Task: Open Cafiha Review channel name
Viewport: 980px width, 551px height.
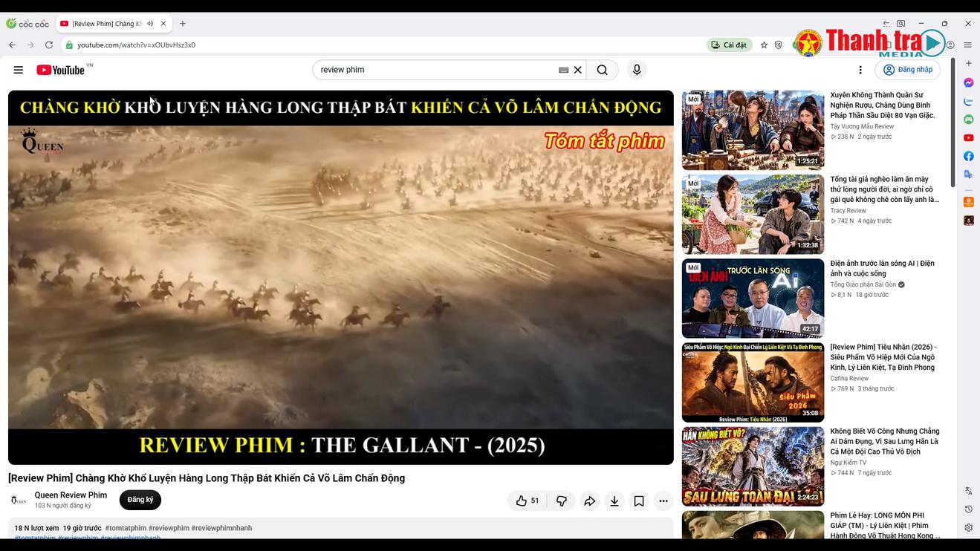Action: click(849, 379)
